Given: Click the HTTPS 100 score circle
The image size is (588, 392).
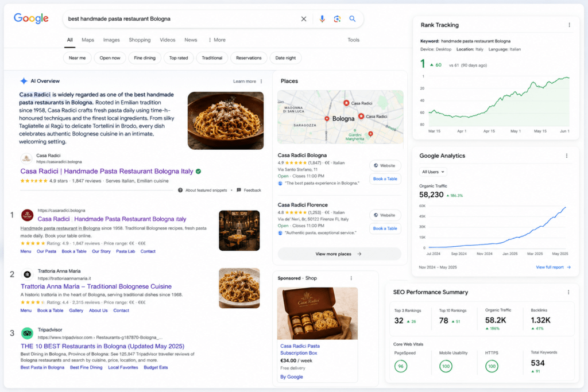Looking at the screenshot, I should tap(492, 366).
